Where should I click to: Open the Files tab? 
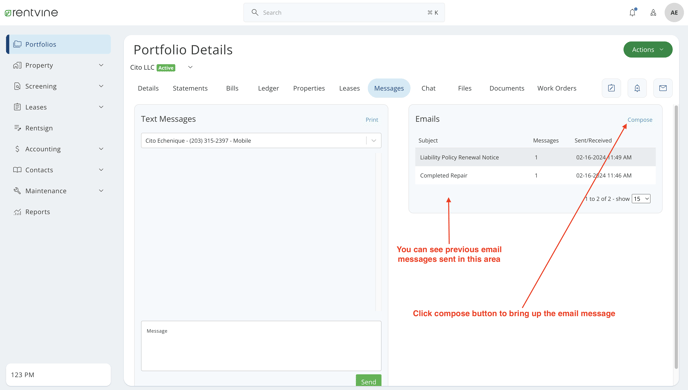coord(464,88)
